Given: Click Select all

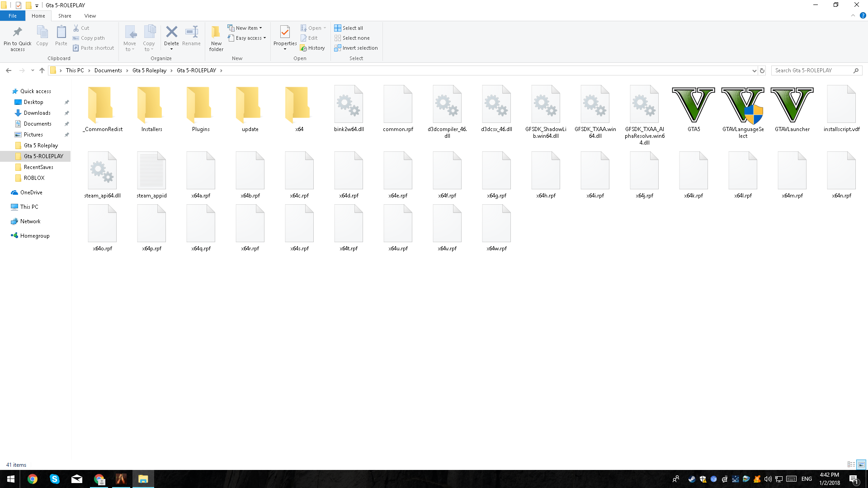Looking at the screenshot, I should pyautogui.click(x=349, y=28).
